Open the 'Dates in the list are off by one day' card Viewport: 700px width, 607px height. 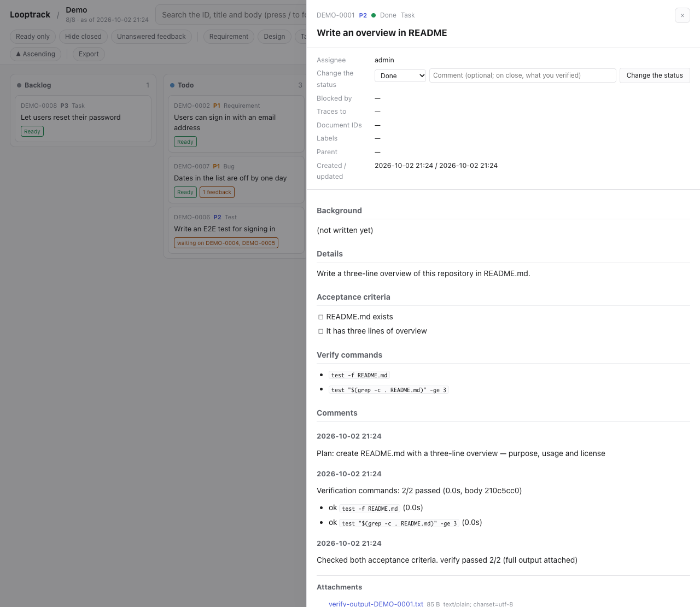click(x=236, y=179)
